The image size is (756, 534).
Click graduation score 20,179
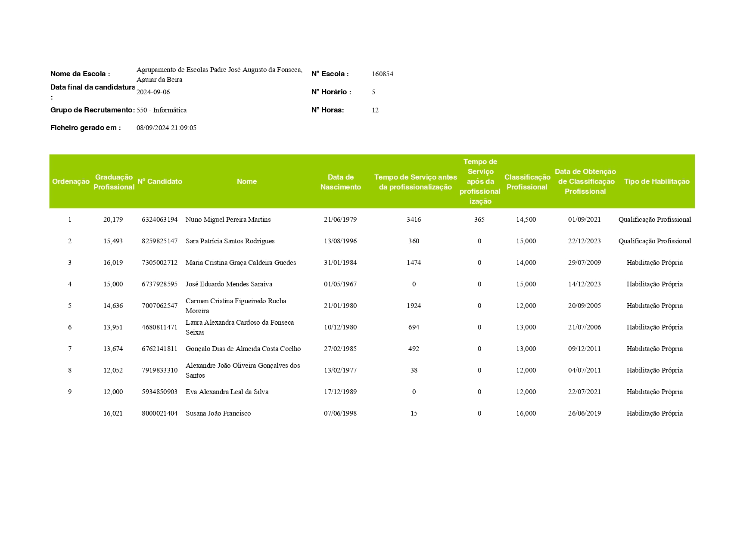click(x=113, y=220)
